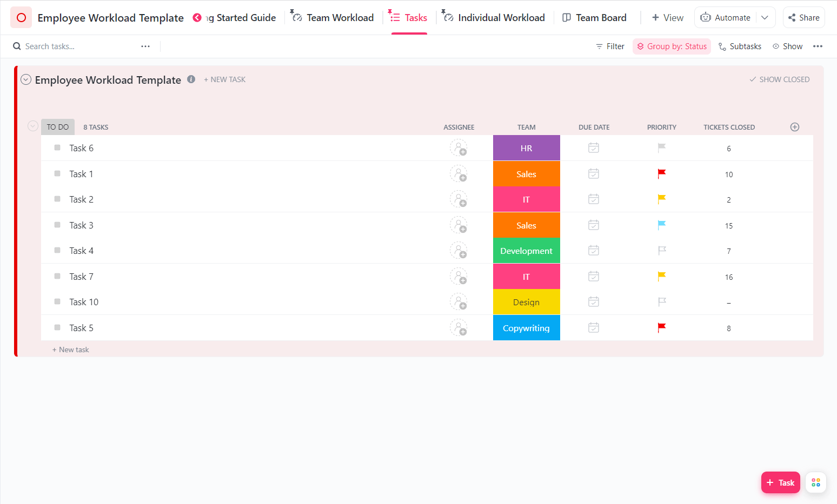The width and height of the screenshot is (837, 504).
Task: Click the assignee icon for Task 6
Action: pos(459,148)
